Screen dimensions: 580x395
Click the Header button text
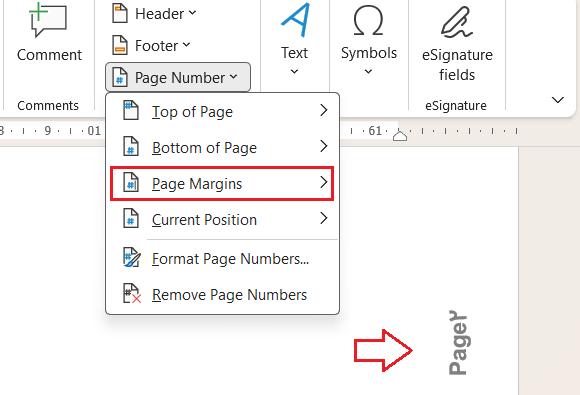click(159, 14)
